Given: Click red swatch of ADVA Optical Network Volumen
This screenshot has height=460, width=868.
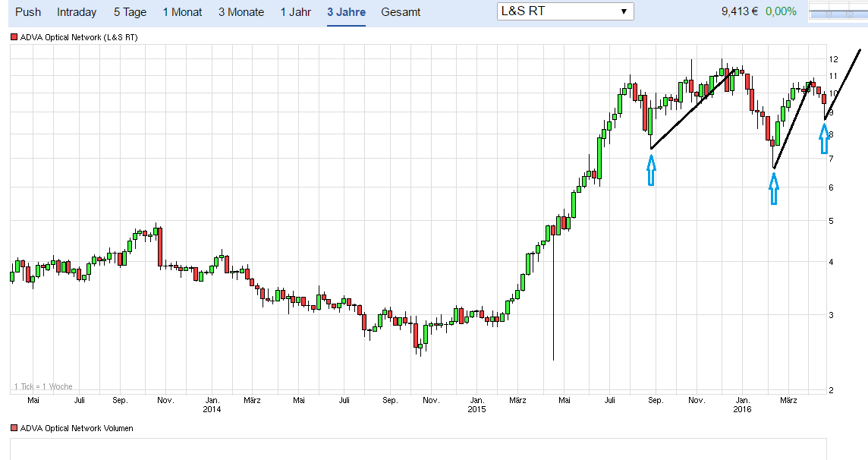Looking at the screenshot, I should [14, 428].
